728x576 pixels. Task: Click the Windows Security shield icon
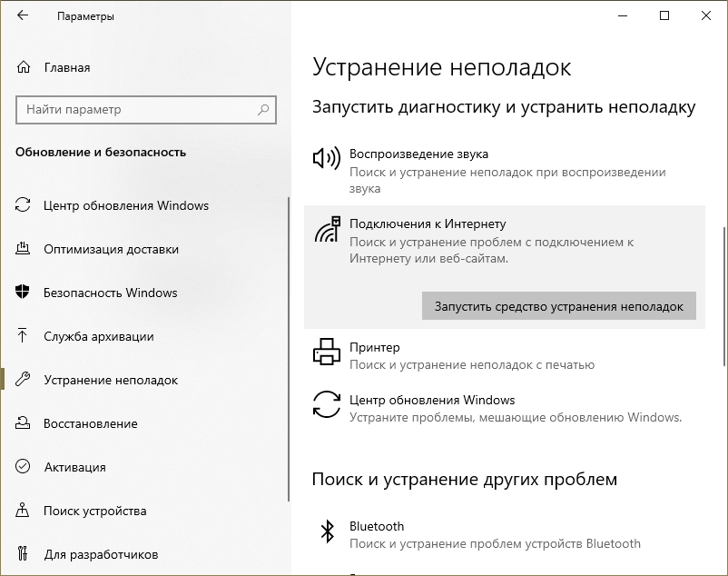tap(24, 293)
